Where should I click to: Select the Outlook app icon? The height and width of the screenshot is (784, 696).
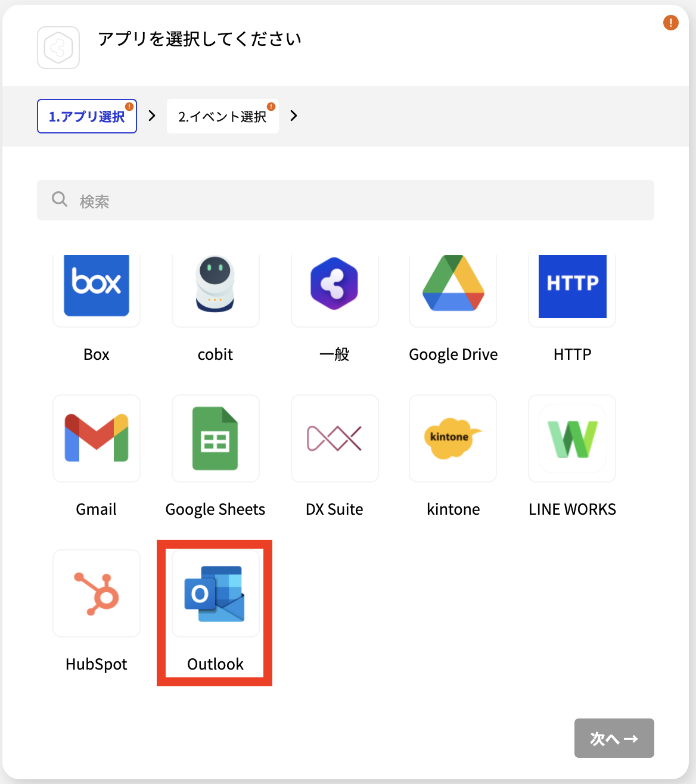[216, 593]
